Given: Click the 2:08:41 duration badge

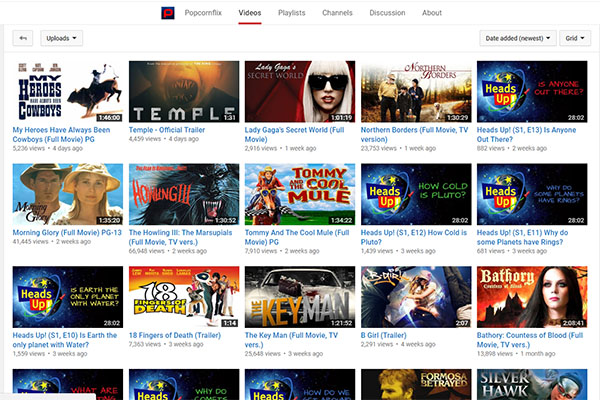Looking at the screenshot, I should click(573, 323).
